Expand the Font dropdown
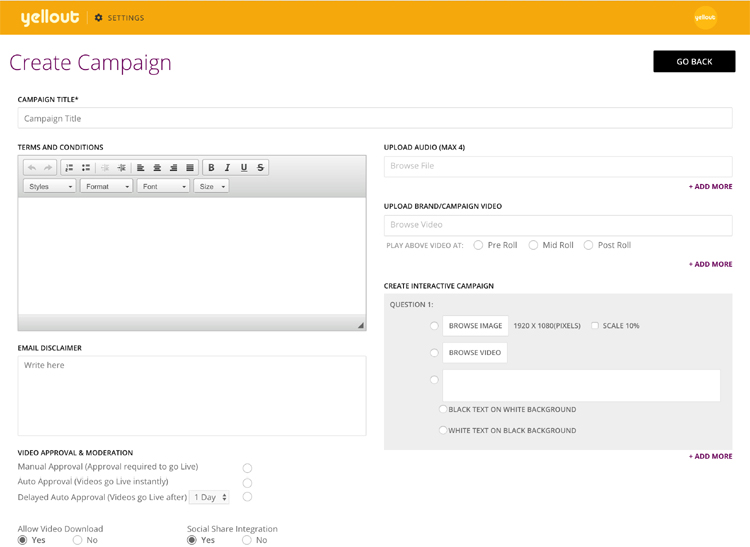The height and width of the screenshot is (547, 750). point(163,186)
